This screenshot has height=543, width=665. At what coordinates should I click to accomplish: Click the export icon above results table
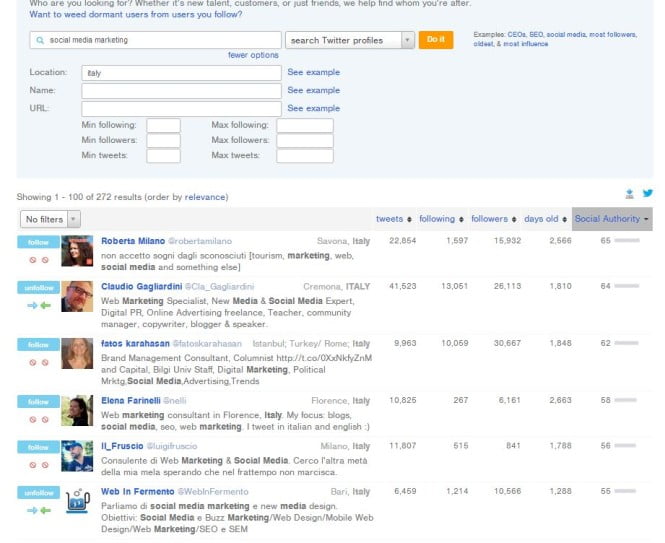(629, 194)
